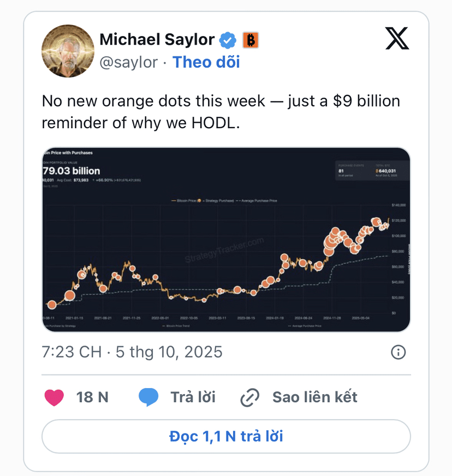The image size is (452, 476).
Task: Click the blue reply bubble icon
Action: pyautogui.click(x=148, y=397)
